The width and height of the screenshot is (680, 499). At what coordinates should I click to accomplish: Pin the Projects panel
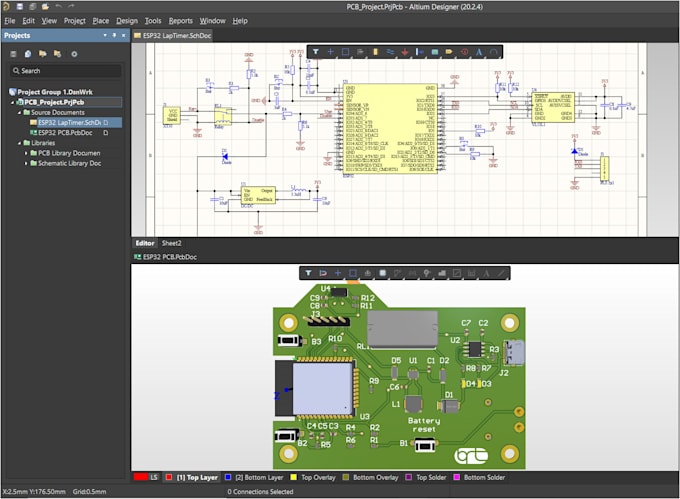click(114, 35)
